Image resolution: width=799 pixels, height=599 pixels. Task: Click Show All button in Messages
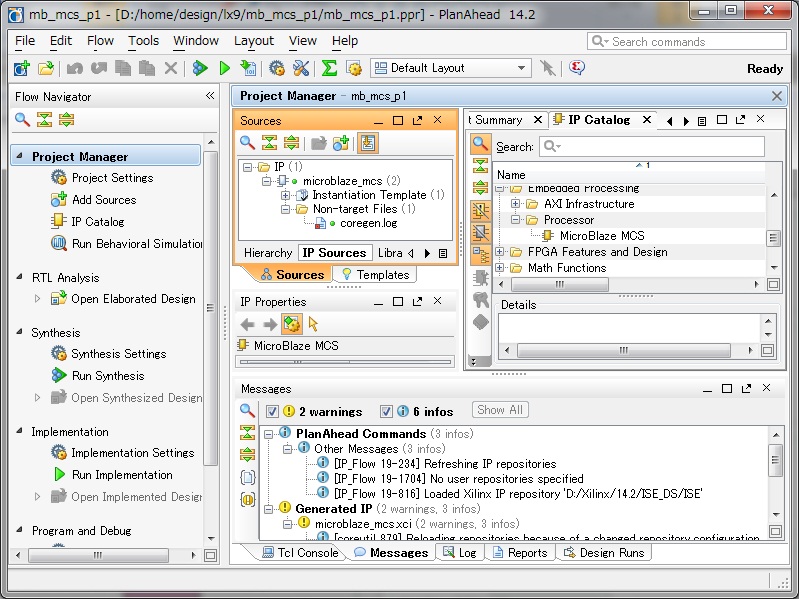(500, 410)
